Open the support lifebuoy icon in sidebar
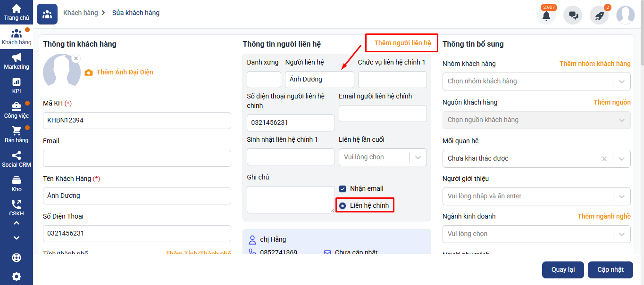 click(17, 258)
